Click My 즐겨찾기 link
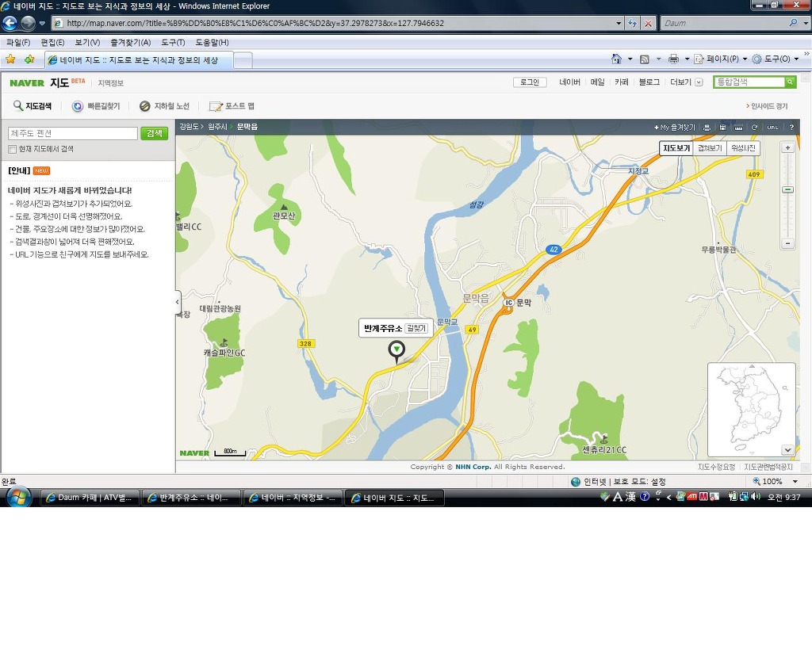 [x=675, y=128]
